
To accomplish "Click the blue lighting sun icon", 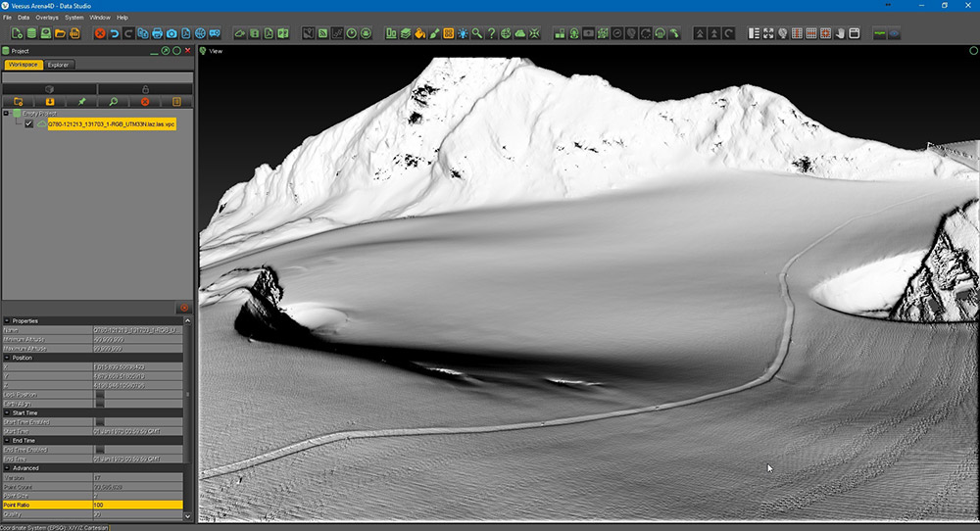I will tap(463, 33).
